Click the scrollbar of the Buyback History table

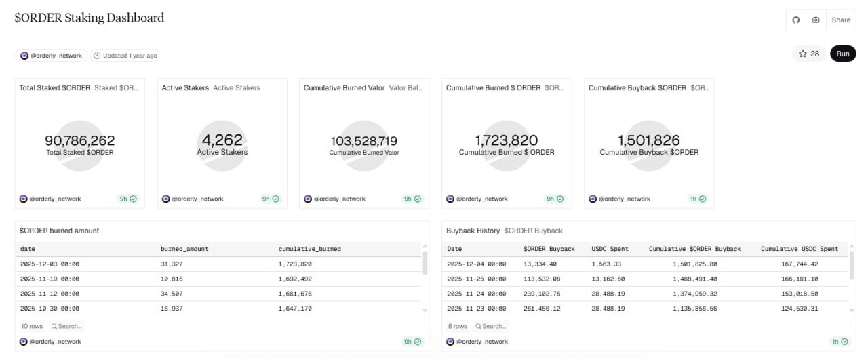[852, 265]
